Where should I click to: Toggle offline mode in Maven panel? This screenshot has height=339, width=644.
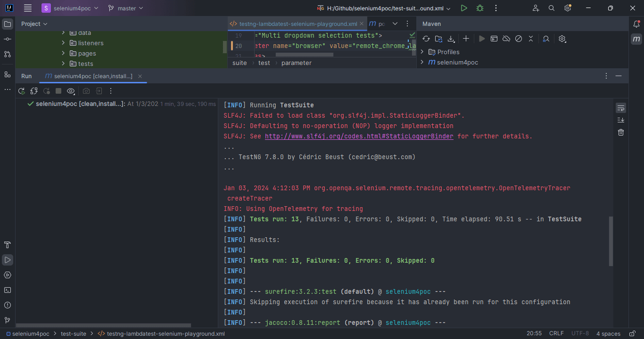(506, 39)
